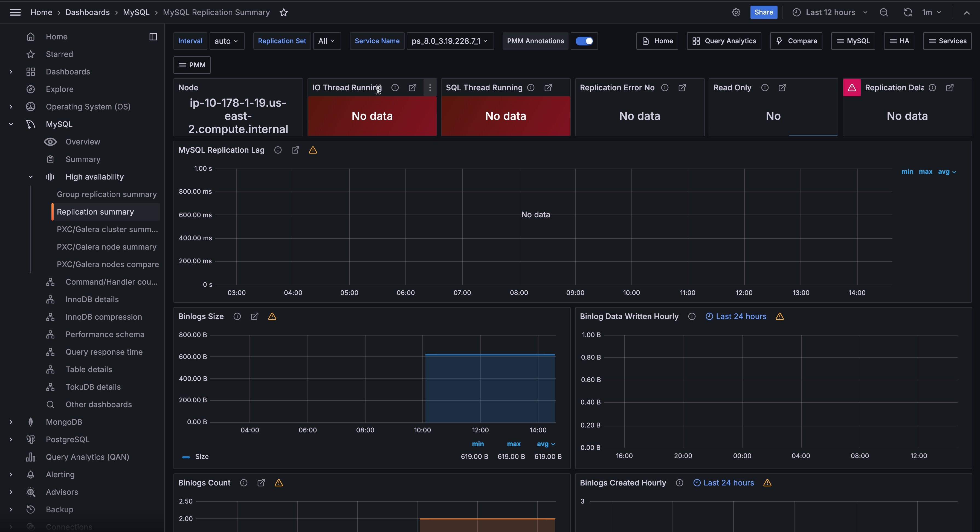Viewport: 980px width, 532px height.
Task: Click the Share button
Action: (763, 13)
